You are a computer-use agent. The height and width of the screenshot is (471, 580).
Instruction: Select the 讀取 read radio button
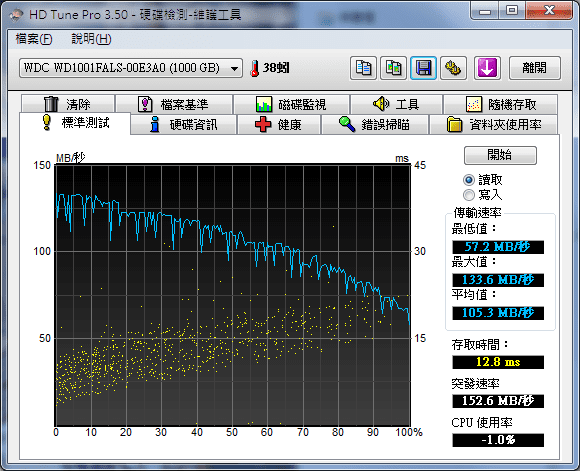pyautogui.click(x=469, y=180)
